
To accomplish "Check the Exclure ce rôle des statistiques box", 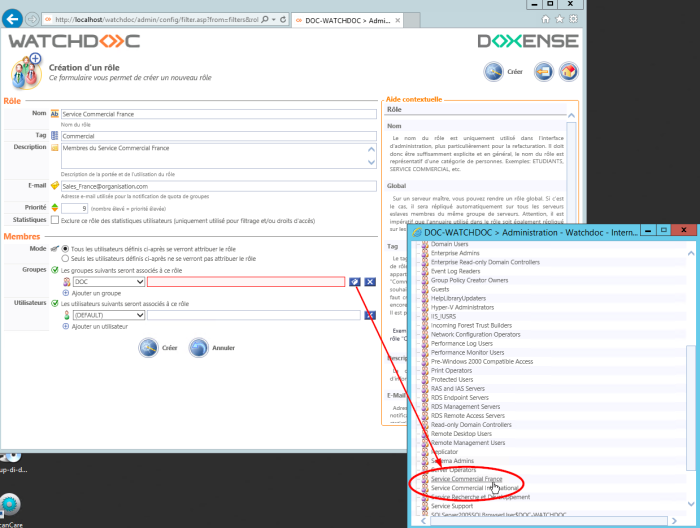I will pos(56,219).
